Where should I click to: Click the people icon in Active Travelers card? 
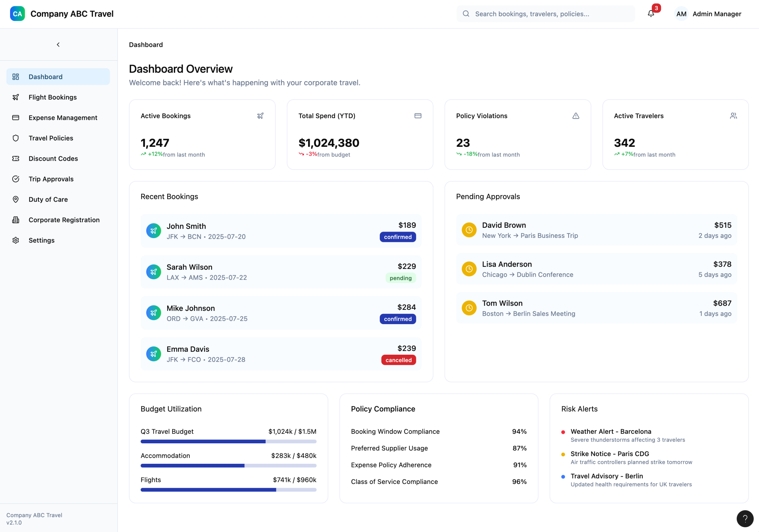(x=733, y=116)
